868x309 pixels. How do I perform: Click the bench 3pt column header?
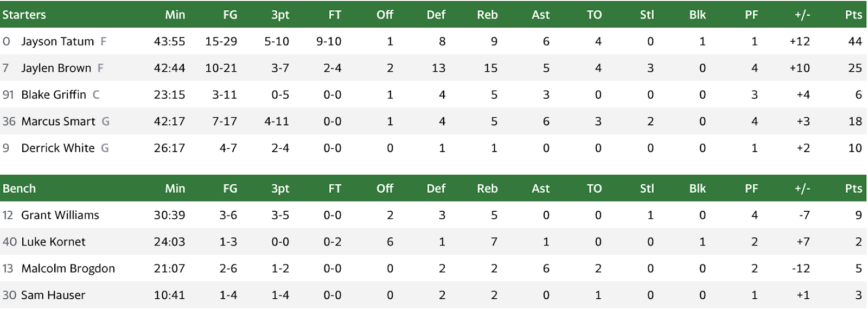[280, 188]
